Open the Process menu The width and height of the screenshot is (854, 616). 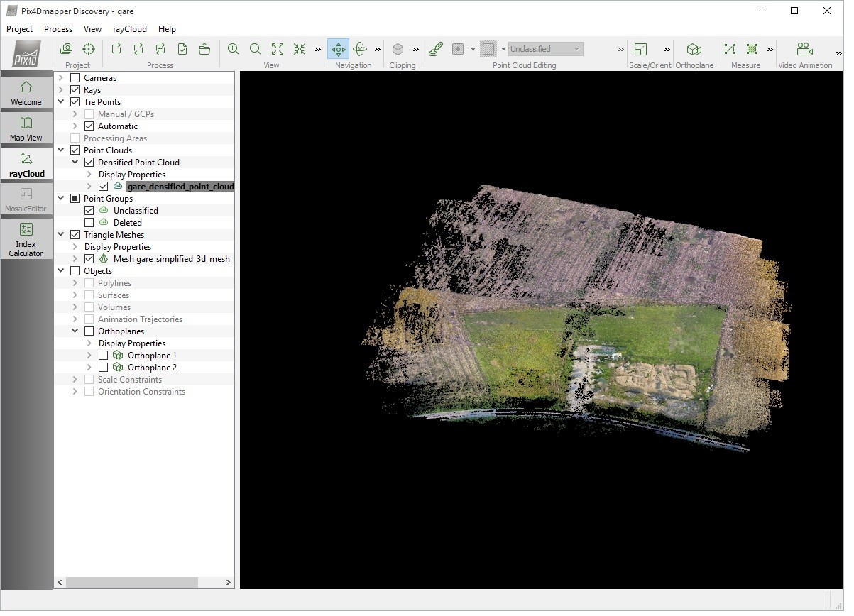tap(58, 29)
